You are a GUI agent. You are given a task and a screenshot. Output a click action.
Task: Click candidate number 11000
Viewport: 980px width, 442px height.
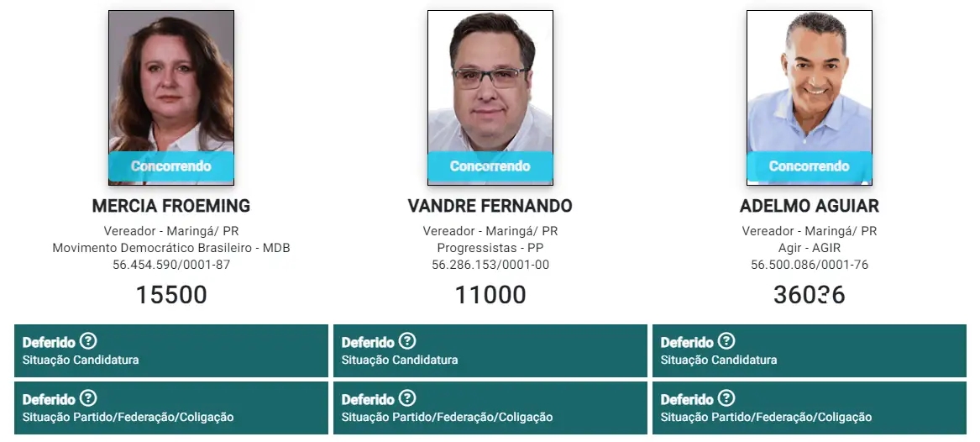coord(490,295)
